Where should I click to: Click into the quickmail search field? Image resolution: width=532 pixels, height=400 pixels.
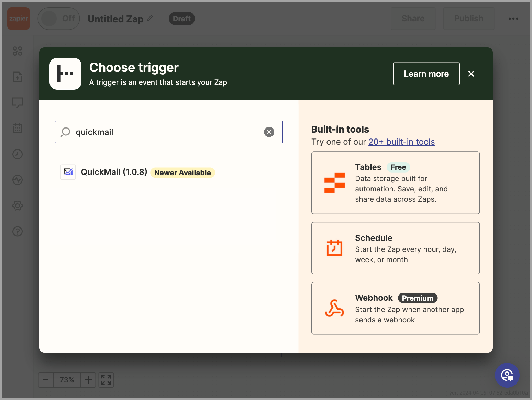(x=169, y=132)
